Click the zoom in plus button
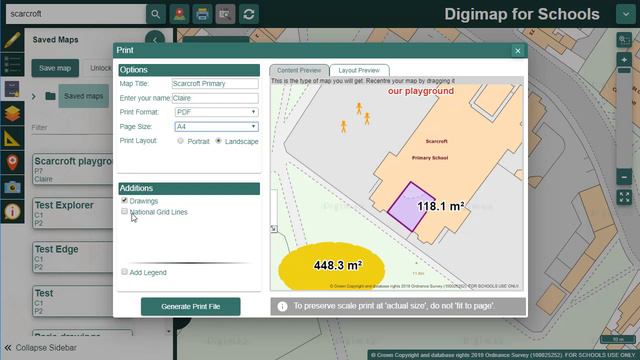Viewport: 640px width, 360px height. [624, 60]
